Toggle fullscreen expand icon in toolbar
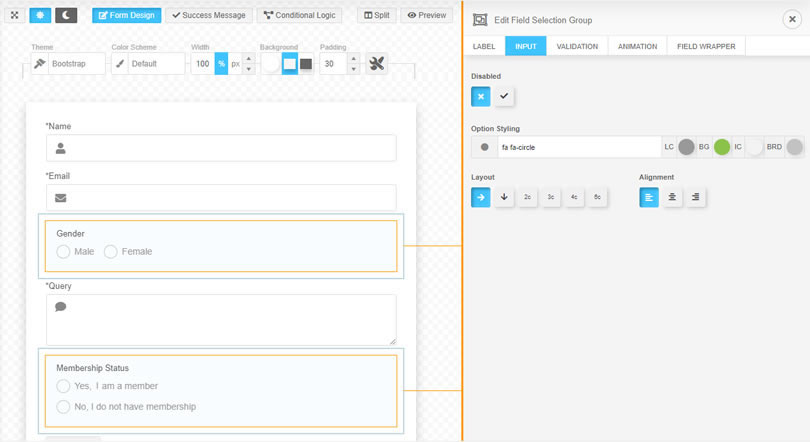Image resolution: width=810 pixels, height=442 pixels. coord(14,15)
